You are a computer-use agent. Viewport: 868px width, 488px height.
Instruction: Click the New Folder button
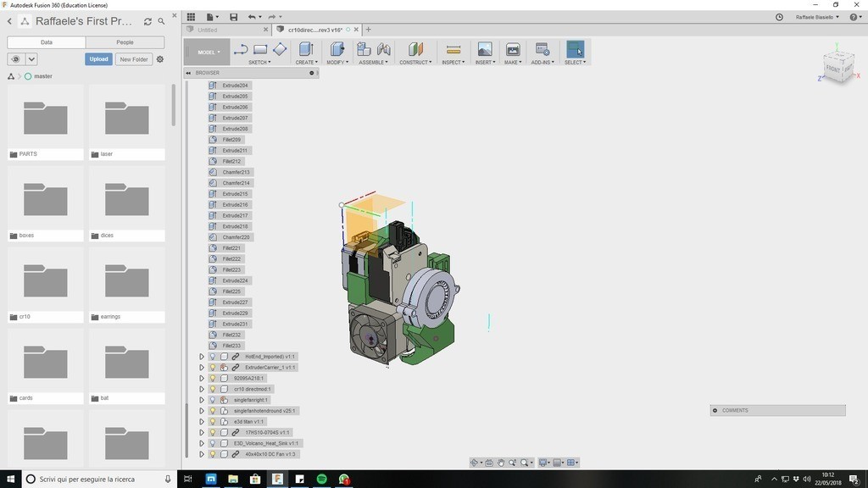(x=134, y=59)
